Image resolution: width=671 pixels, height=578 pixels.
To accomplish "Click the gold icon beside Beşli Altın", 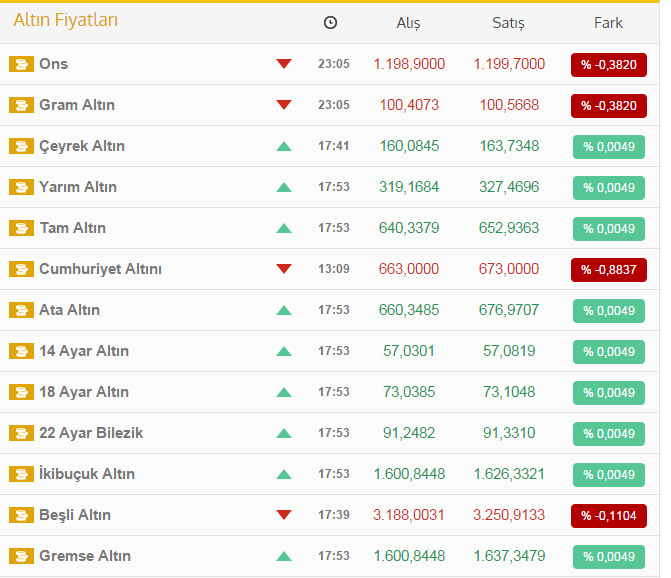I will [21, 515].
